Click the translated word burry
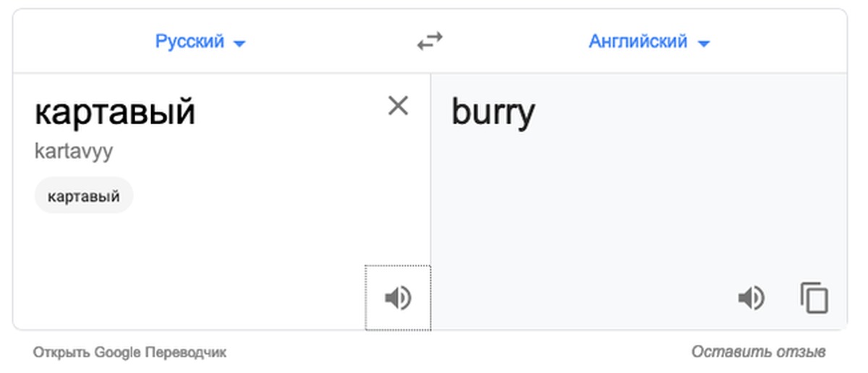868x373 pixels. pyautogui.click(x=494, y=113)
